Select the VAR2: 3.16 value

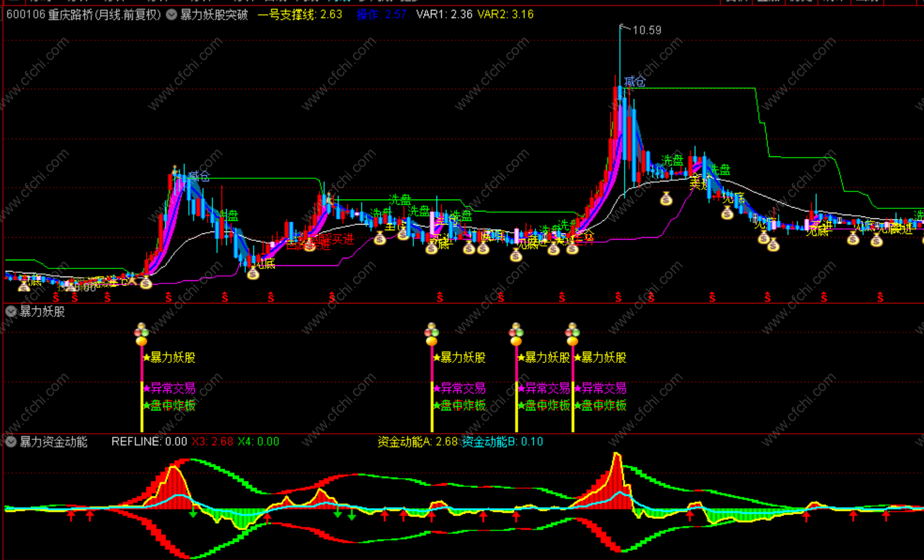[x=505, y=14]
